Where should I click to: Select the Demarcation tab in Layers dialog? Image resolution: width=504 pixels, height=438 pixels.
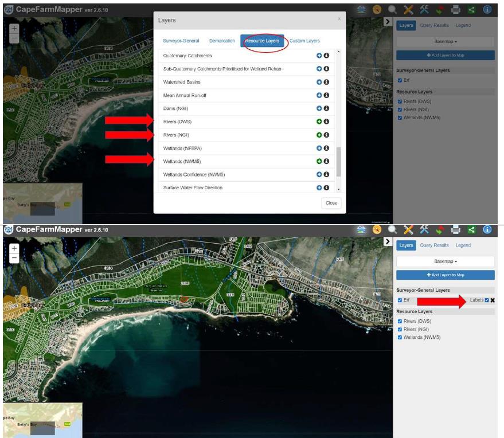[222, 41]
